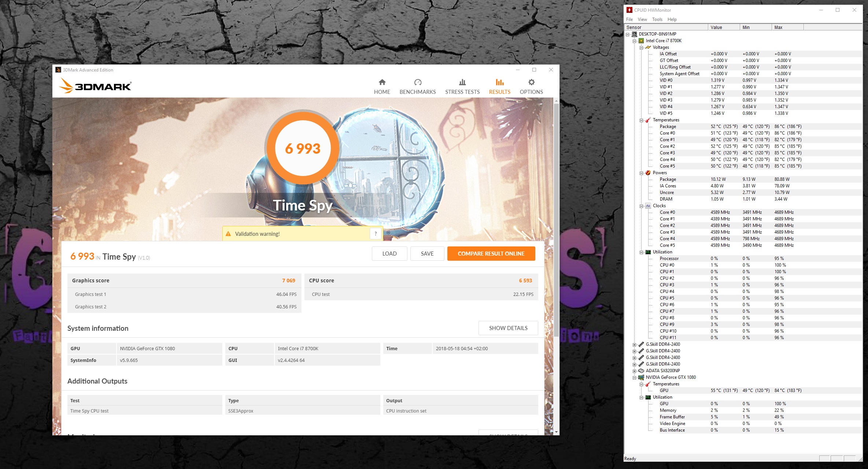Open the BENCHMARKS tab in 3DMark

pyautogui.click(x=417, y=87)
